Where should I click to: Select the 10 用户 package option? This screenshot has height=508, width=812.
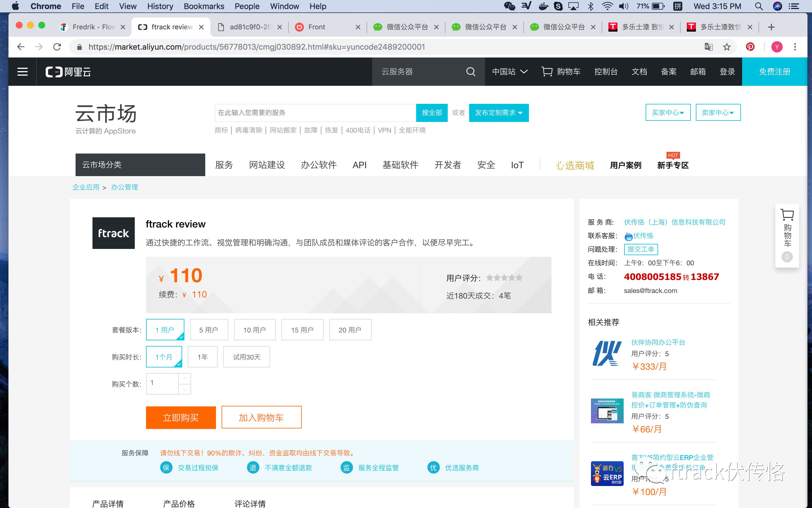pos(255,330)
